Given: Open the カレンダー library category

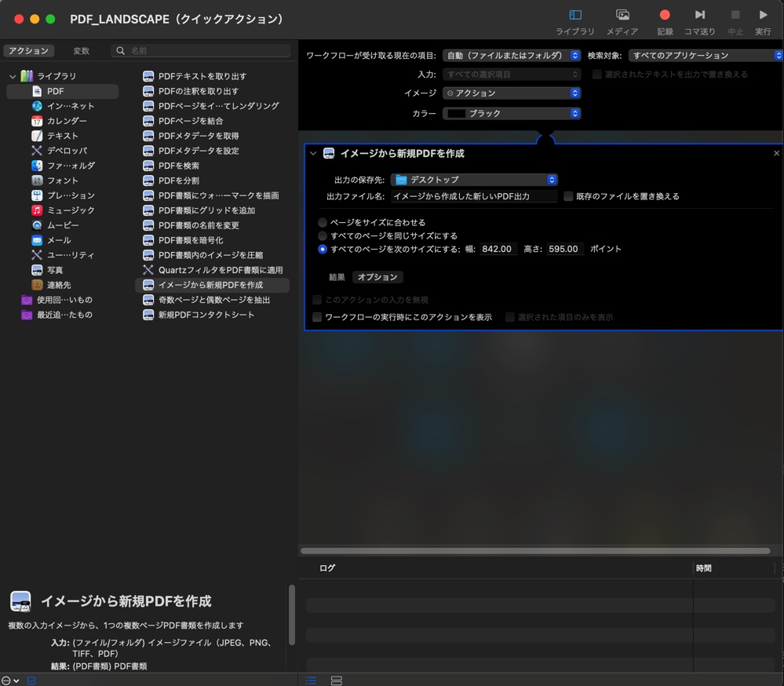Looking at the screenshot, I should click(x=67, y=121).
